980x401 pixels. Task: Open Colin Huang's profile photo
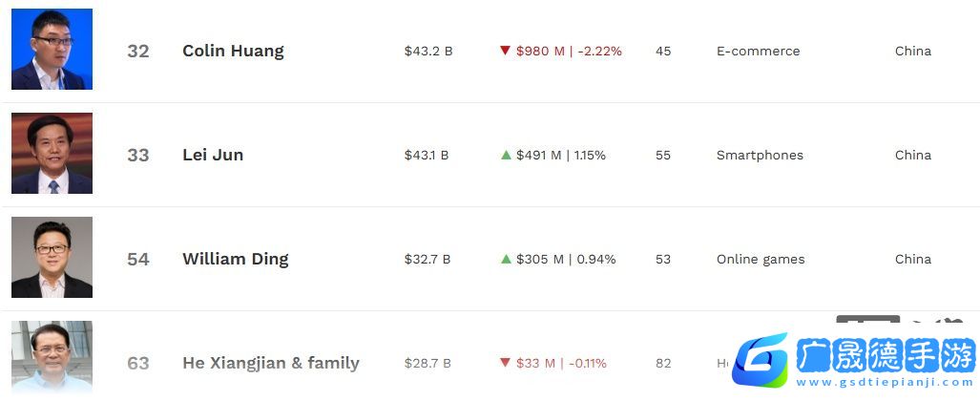pyautogui.click(x=52, y=50)
